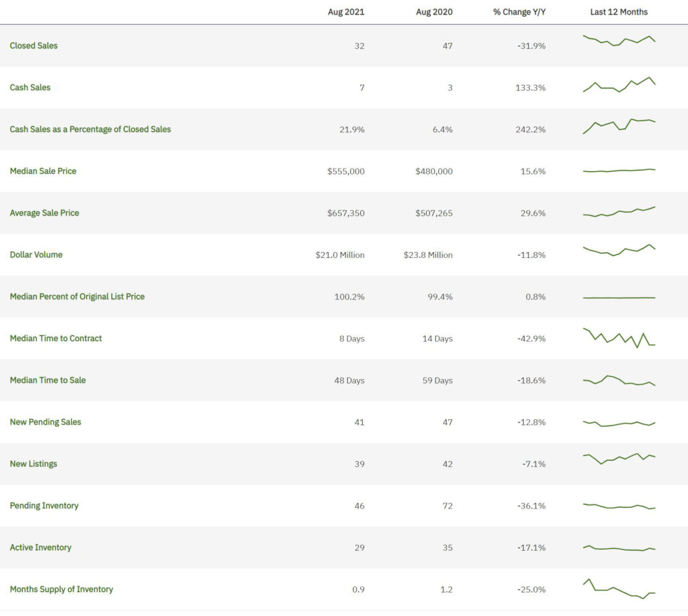Click the Closed Sales sparkline chart
The width and height of the screenshot is (688, 616).
pos(618,42)
